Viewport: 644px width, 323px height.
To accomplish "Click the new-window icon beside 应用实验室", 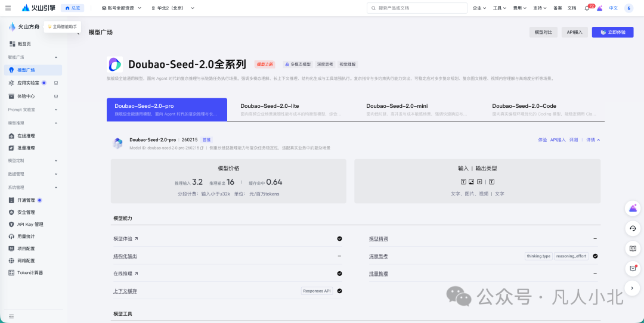I will (x=56, y=83).
